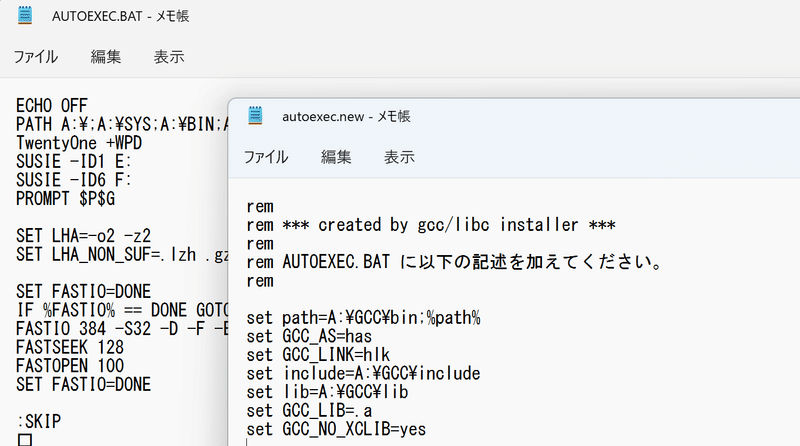Click the SET LHA_NON_SUF line
The image size is (800, 446).
pos(122,254)
